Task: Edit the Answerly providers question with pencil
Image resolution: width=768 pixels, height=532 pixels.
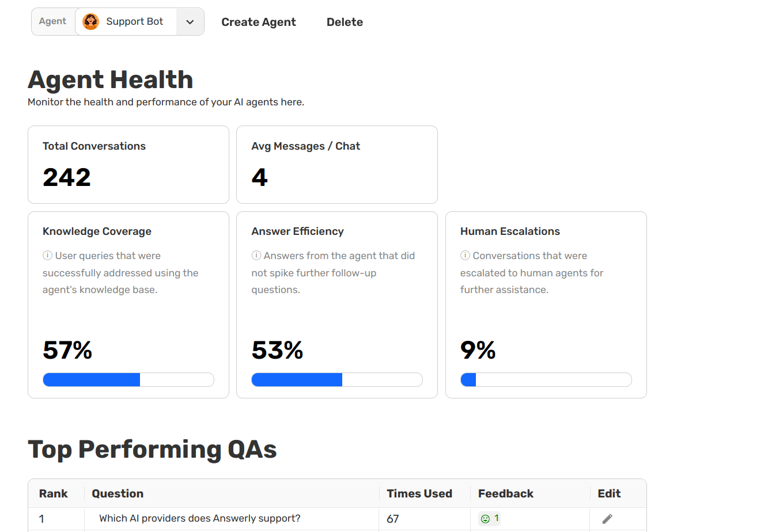Action: [607, 519]
